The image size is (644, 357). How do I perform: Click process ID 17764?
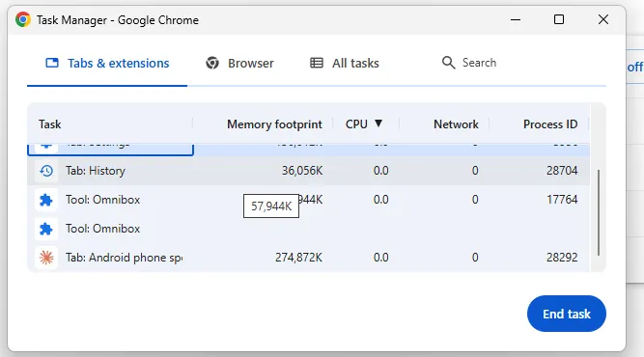562,200
